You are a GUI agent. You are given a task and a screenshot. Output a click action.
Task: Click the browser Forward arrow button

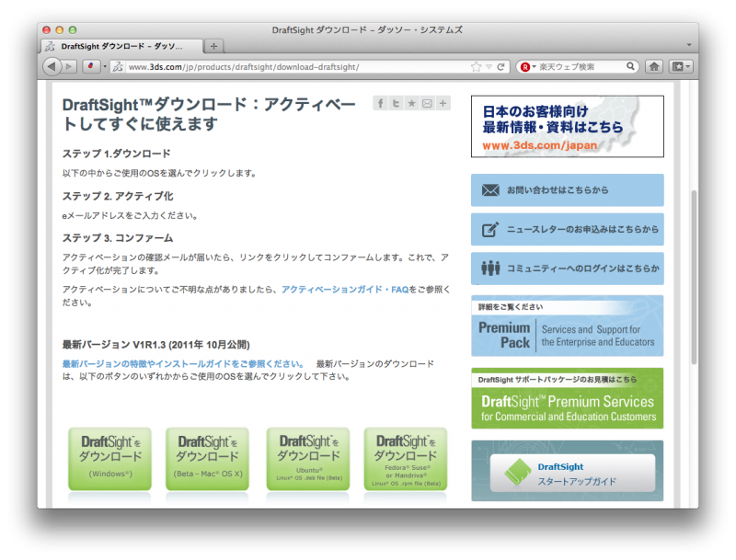click(x=69, y=66)
